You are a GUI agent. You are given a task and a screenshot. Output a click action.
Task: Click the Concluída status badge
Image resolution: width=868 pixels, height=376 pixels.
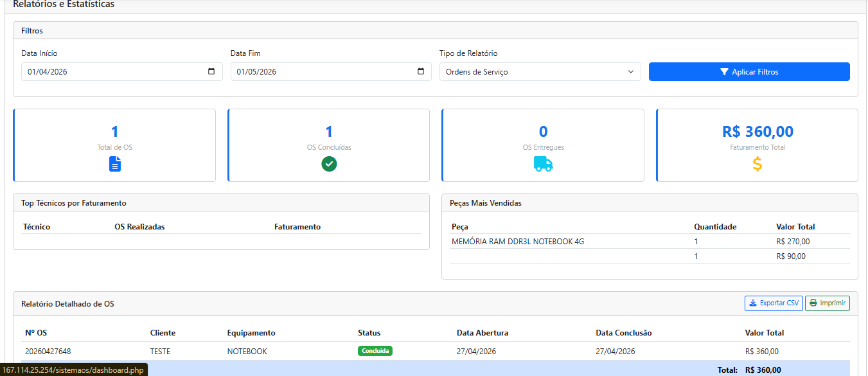tap(375, 351)
